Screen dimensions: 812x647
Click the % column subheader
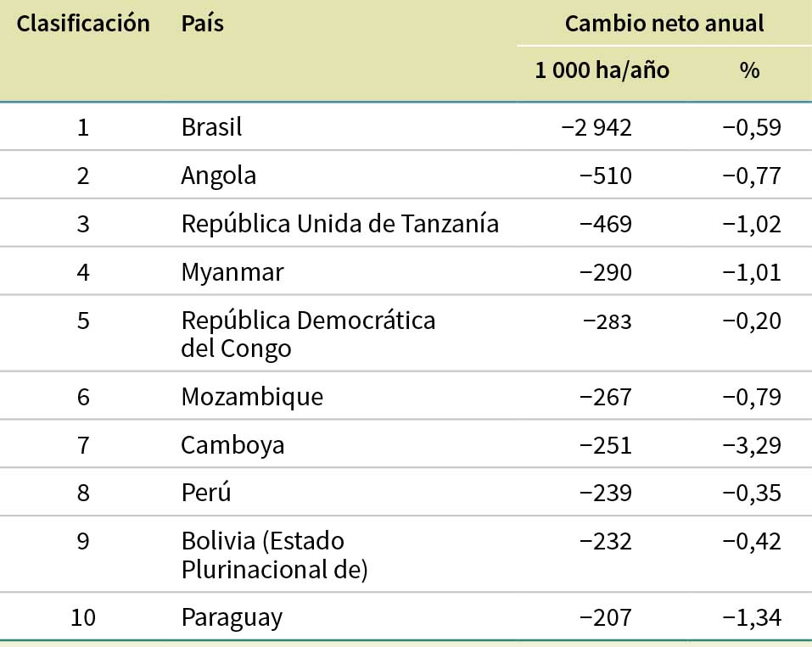(x=749, y=70)
